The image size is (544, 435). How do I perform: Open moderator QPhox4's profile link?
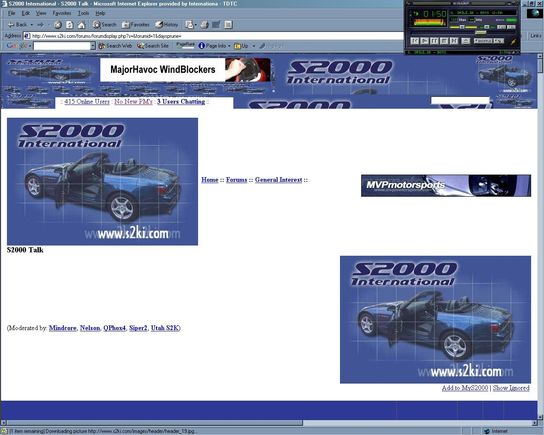pos(114,328)
